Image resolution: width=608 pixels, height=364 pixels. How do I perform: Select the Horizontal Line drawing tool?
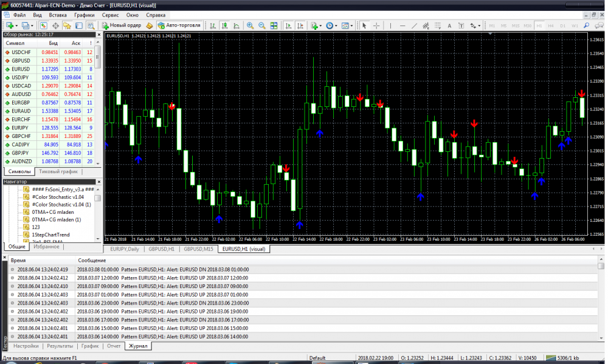pyautogui.click(x=402, y=26)
